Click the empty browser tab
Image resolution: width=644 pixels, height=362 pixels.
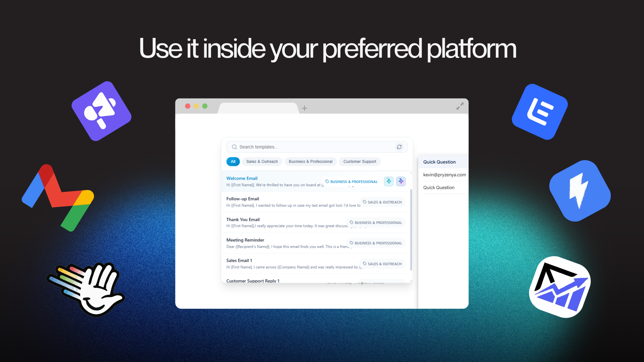tap(258, 108)
